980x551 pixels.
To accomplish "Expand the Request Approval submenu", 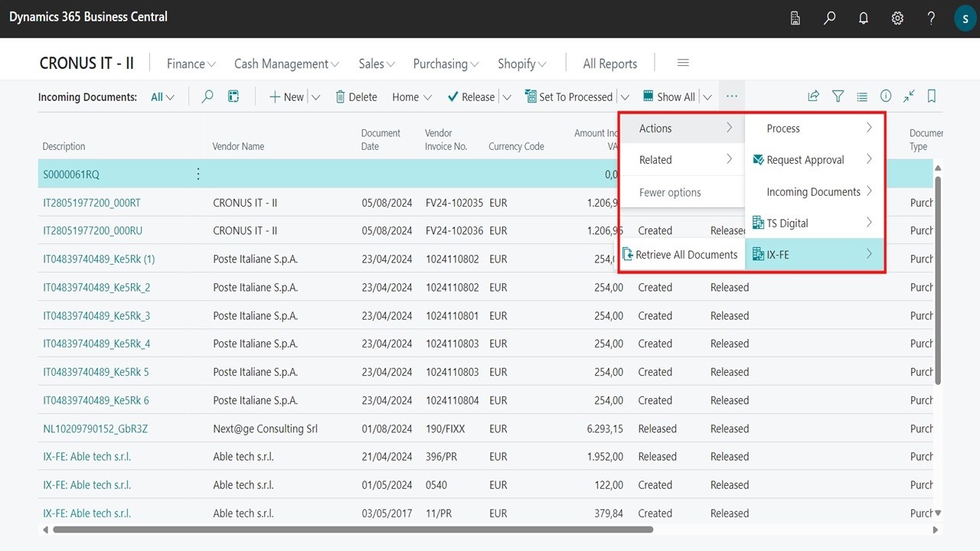I will [x=815, y=160].
